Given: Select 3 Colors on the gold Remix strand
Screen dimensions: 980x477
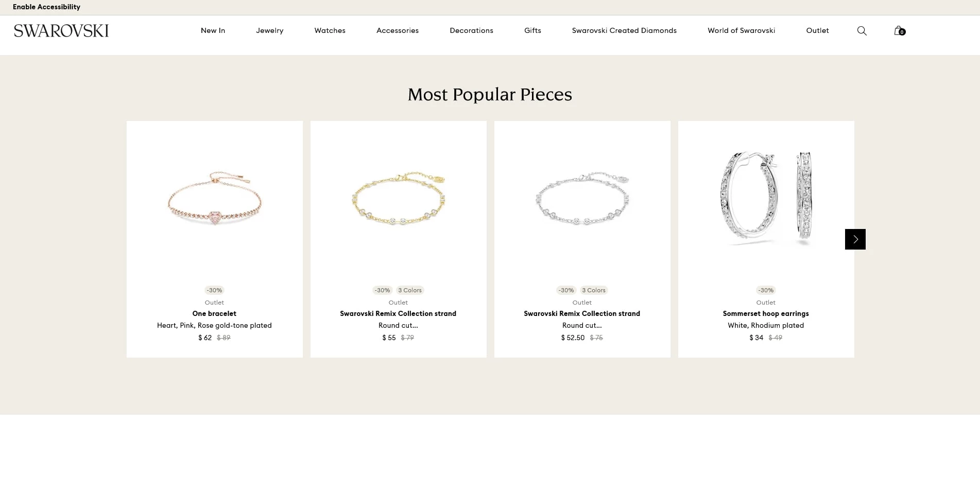Looking at the screenshot, I should point(409,290).
